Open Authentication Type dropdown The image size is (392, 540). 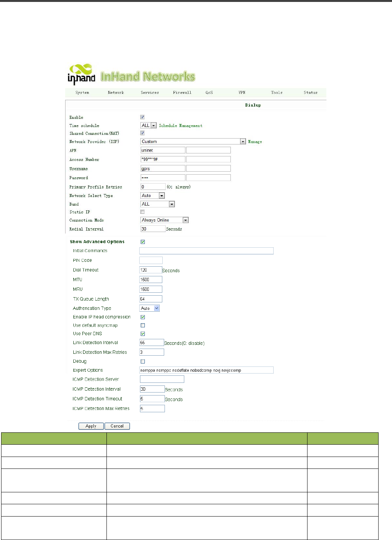point(150,308)
